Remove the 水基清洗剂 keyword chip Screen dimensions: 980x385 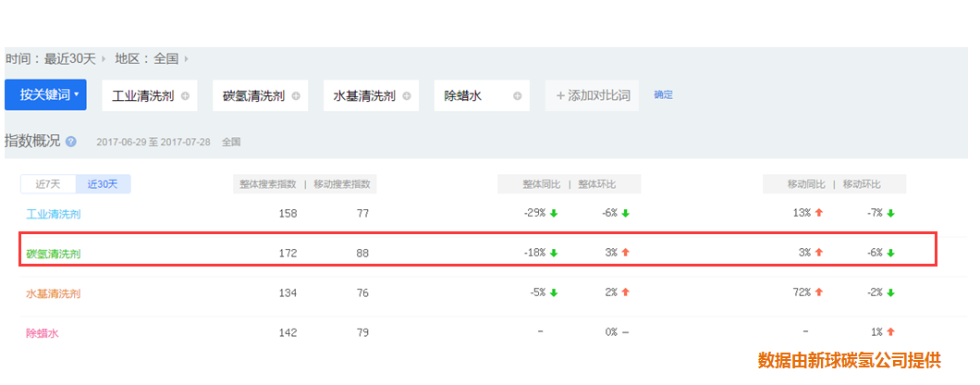tap(407, 95)
